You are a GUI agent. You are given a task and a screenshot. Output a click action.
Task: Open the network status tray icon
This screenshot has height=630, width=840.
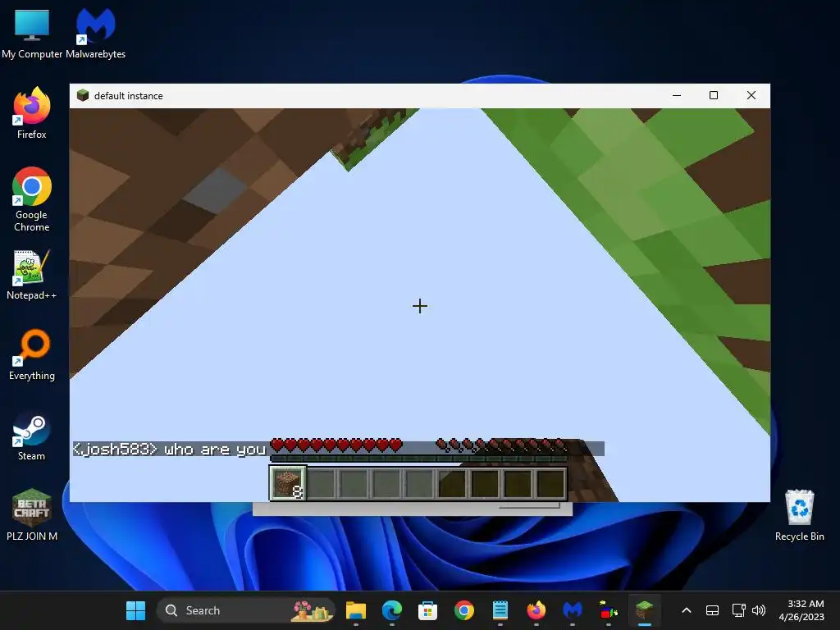pos(738,610)
